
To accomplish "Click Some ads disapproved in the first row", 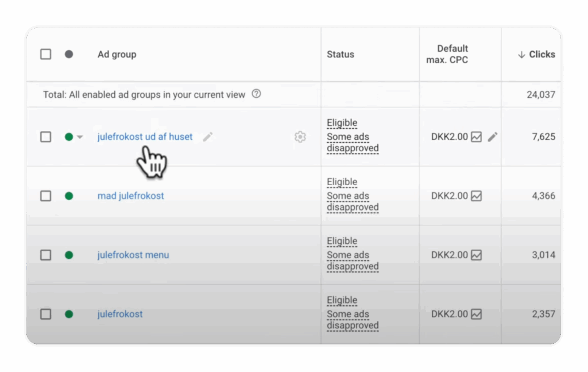I will [x=352, y=143].
